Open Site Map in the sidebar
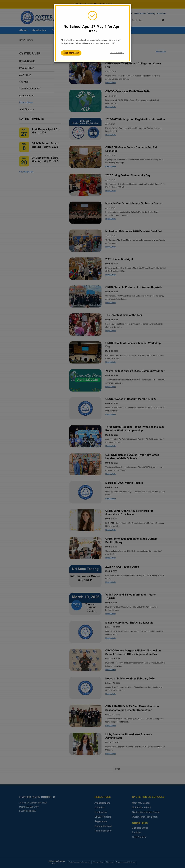 click(24, 82)
